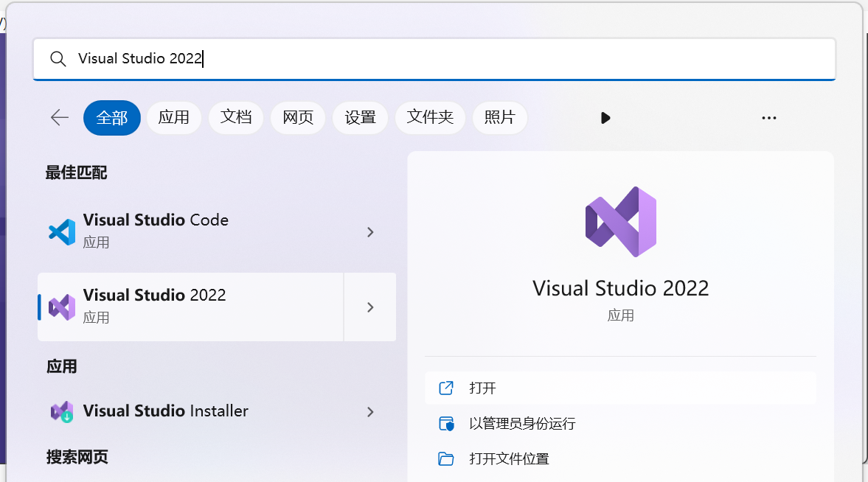Click the folder icon for file location

point(445,459)
